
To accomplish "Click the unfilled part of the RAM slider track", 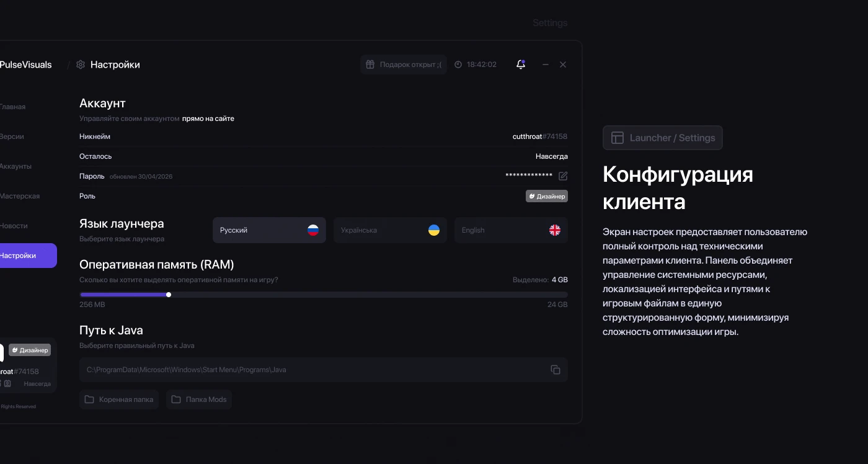I will coord(369,295).
